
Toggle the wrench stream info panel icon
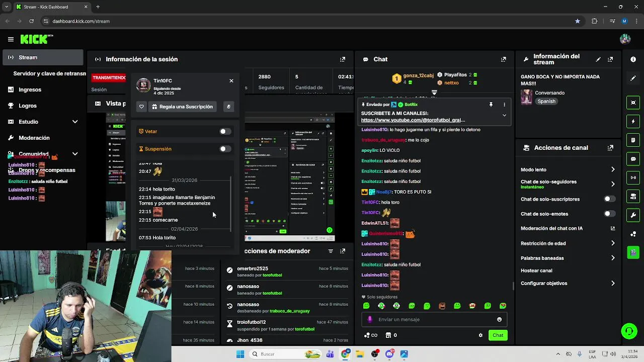[633, 215]
